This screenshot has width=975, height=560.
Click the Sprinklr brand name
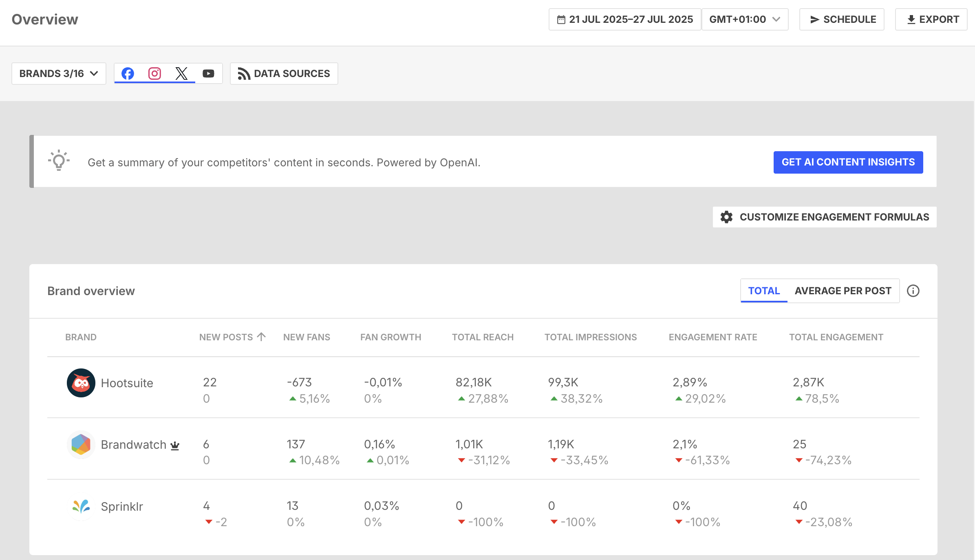point(122,506)
